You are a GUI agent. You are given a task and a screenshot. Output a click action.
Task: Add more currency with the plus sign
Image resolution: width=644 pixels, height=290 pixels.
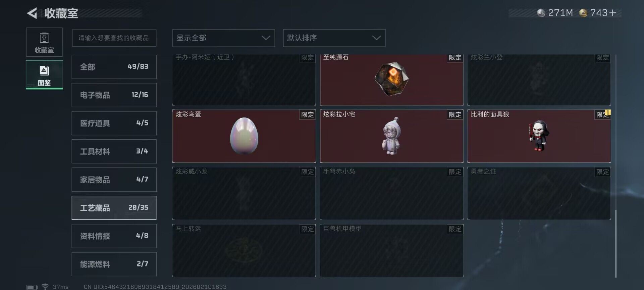click(612, 13)
